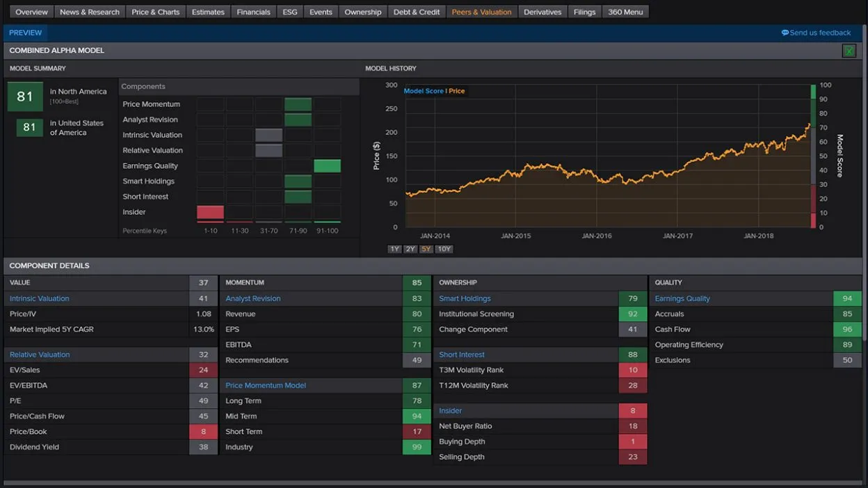Click the feedback speech bubble icon

tap(785, 33)
